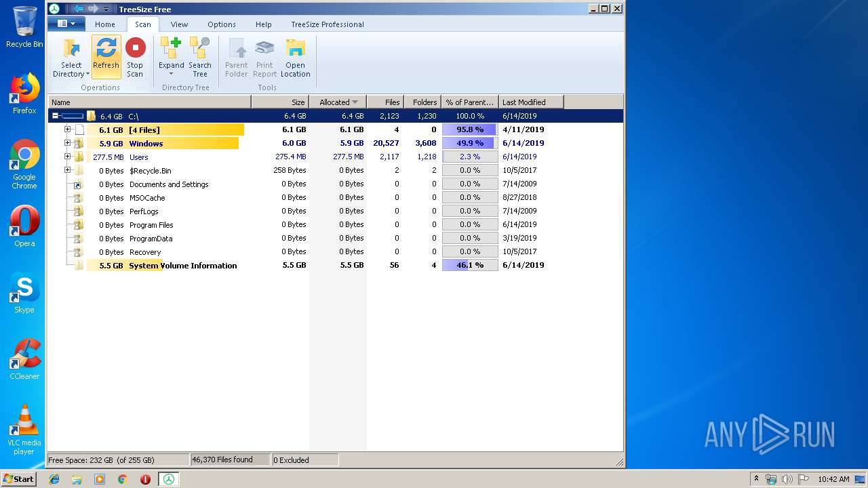Click the 46,370 Files found status entry
The width and height of the screenshot is (868, 488).
coord(231,460)
